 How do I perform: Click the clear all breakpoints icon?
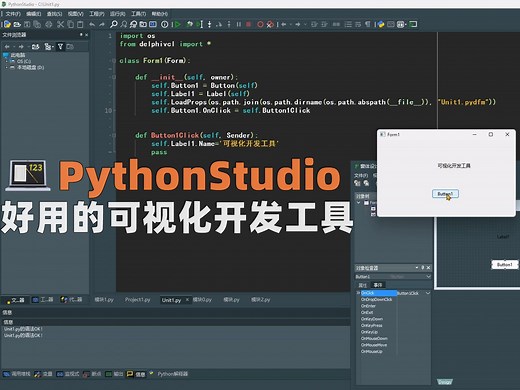click(270, 24)
